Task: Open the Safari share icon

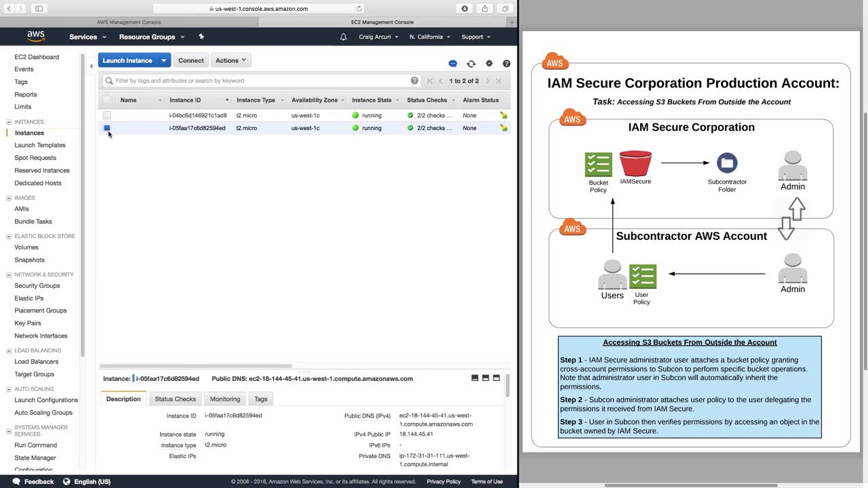Action: pos(485,9)
